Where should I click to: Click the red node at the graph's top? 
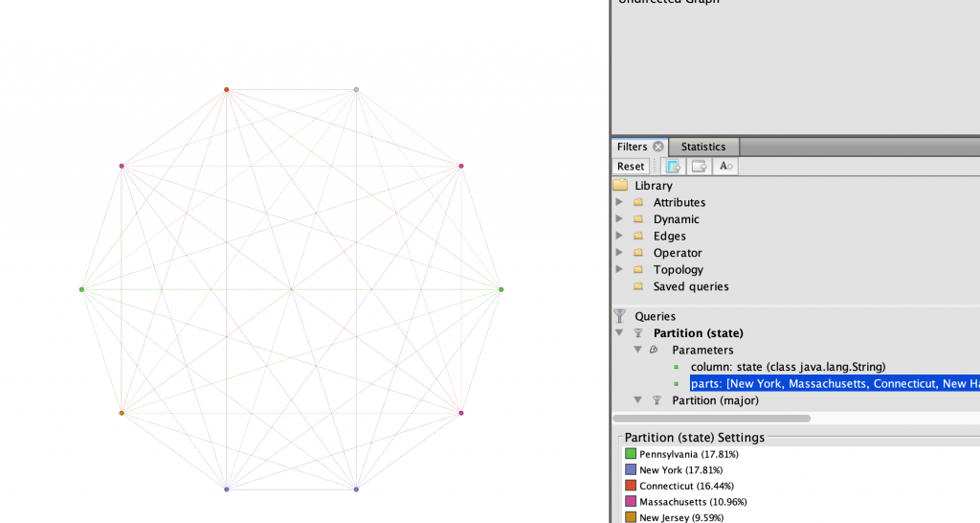pos(227,90)
